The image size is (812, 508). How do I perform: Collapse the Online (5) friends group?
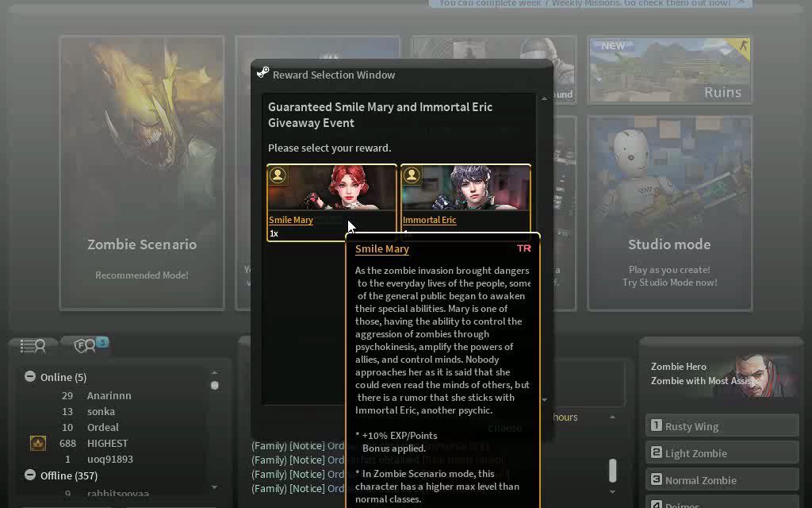(30, 376)
